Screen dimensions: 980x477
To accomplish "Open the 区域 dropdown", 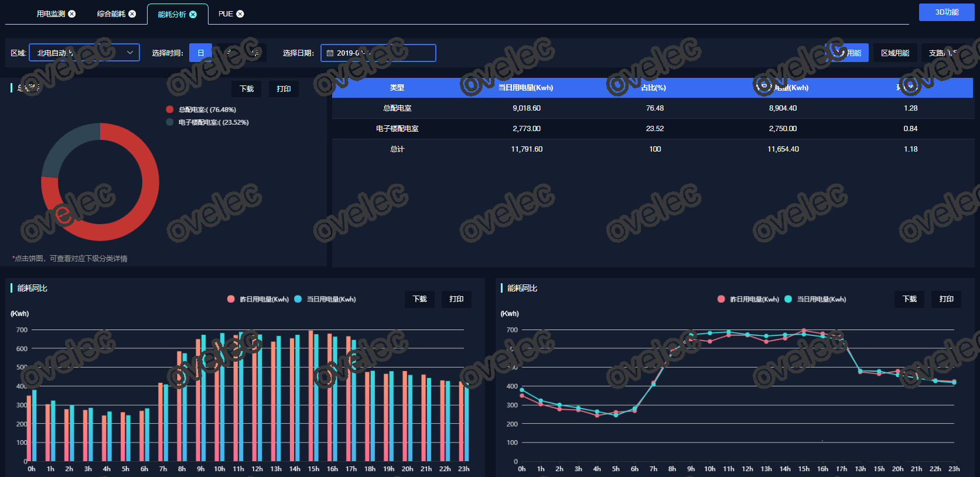I will click(x=84, y=53).
